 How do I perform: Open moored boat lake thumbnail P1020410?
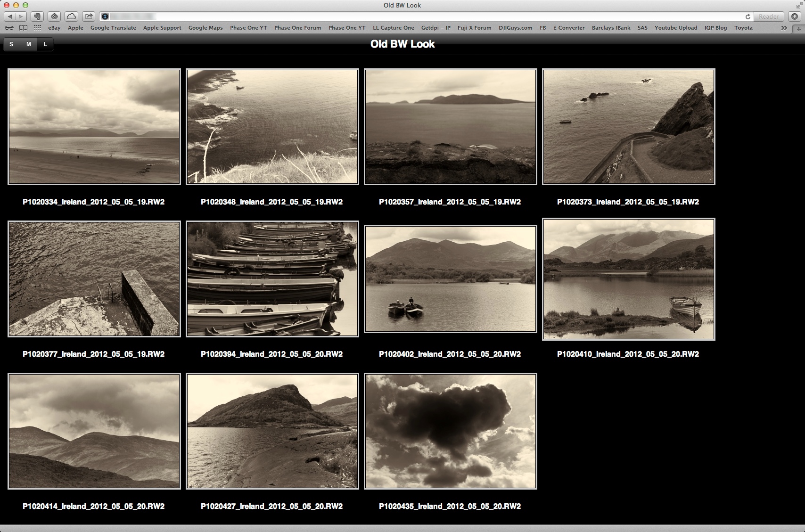coord(629,279)
